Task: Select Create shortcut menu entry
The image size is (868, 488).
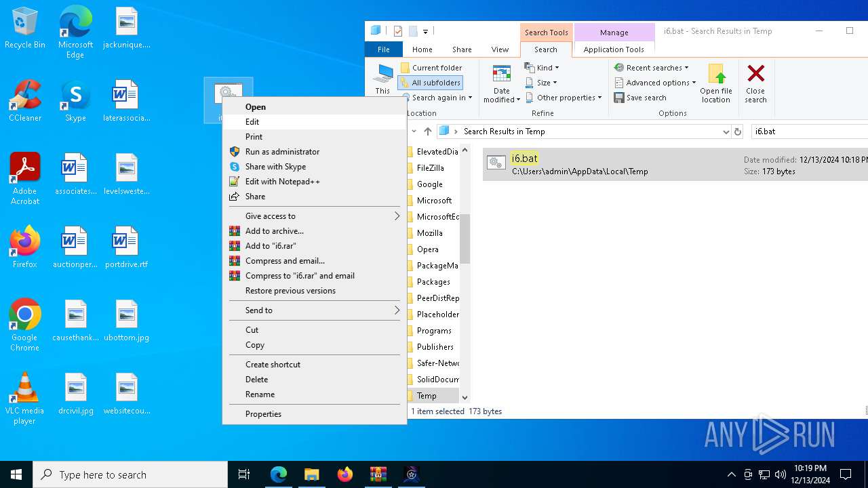Action: point(315,365)
